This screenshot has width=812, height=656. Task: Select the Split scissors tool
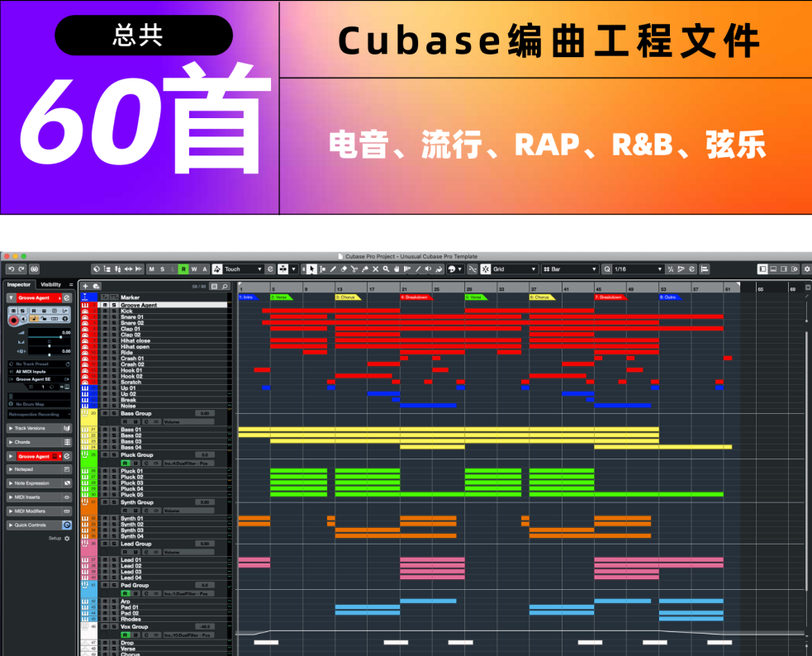[354, 269]
